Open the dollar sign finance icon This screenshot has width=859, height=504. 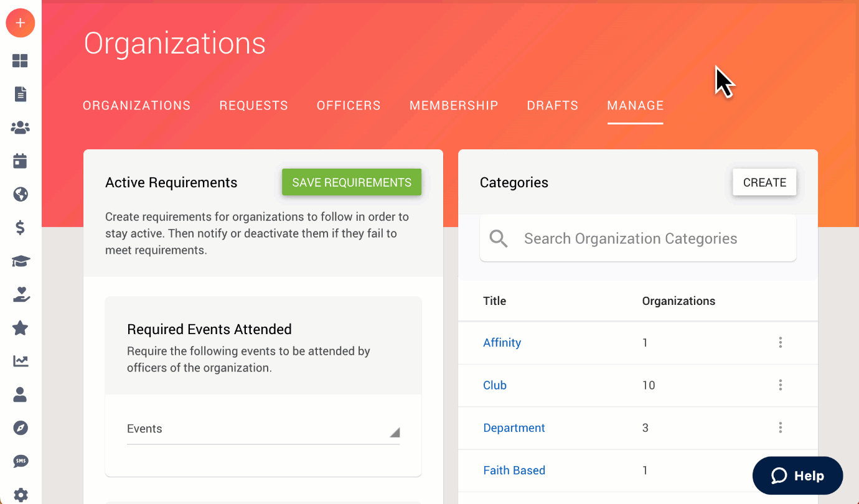coord(21,228)
